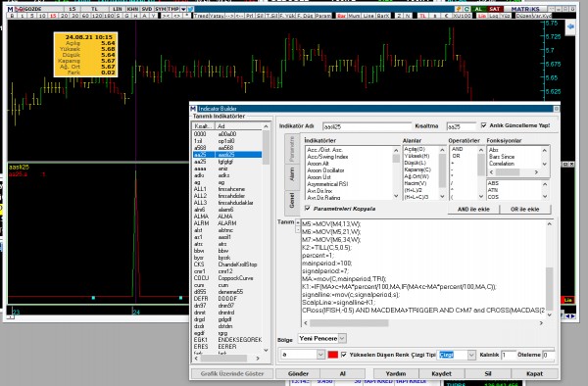Click the Twitter bird icon in chart toolbar
The height and width of the screenshot is (386, 588).
[x=190, y=9]
